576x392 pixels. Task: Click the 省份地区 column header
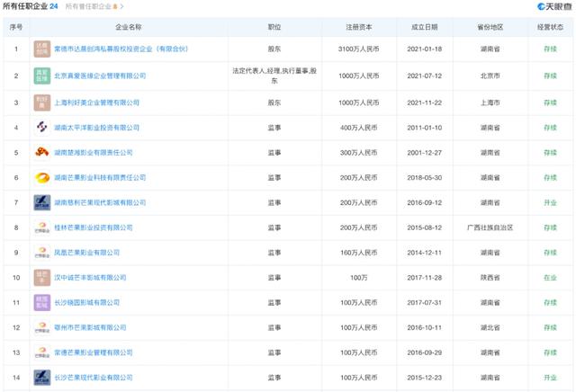pos(490,27)
